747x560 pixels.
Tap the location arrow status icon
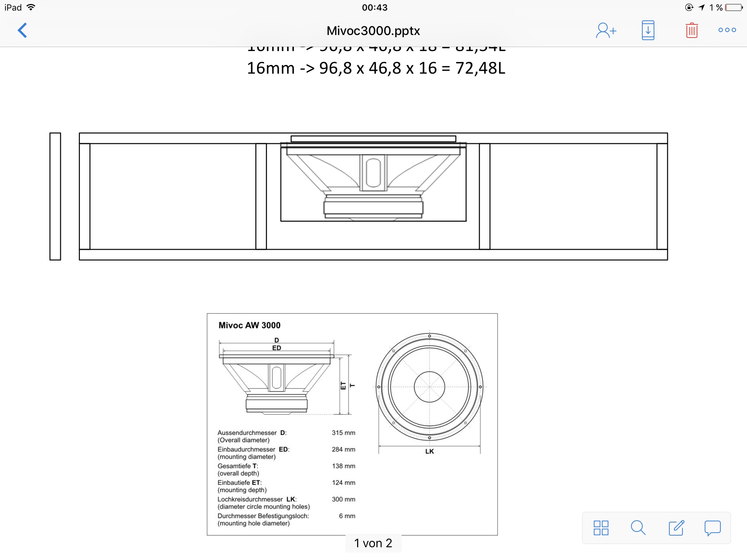click(702, 8)
